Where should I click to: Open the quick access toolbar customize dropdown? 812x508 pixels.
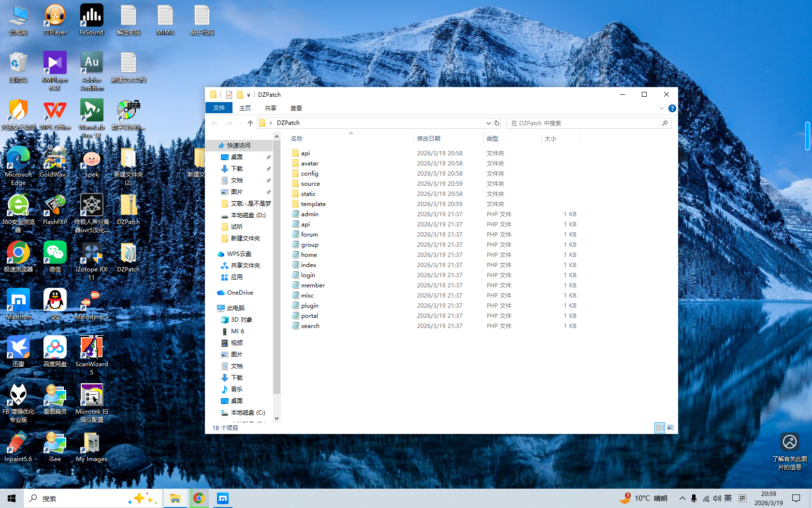click(248, 95)
